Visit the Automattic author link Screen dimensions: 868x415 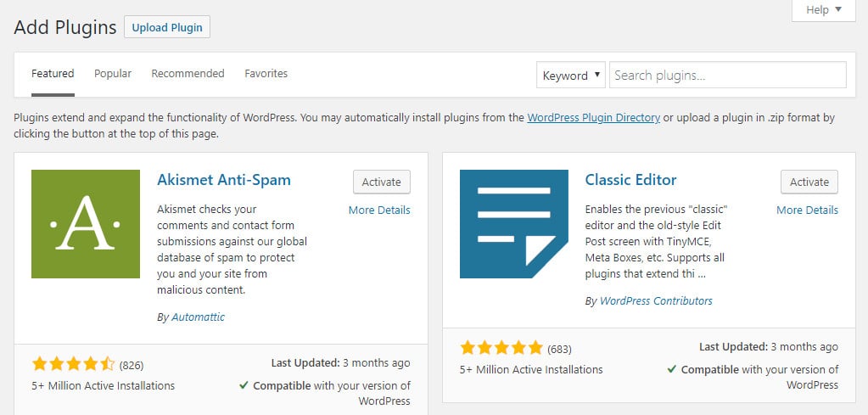tap(199, 317)
